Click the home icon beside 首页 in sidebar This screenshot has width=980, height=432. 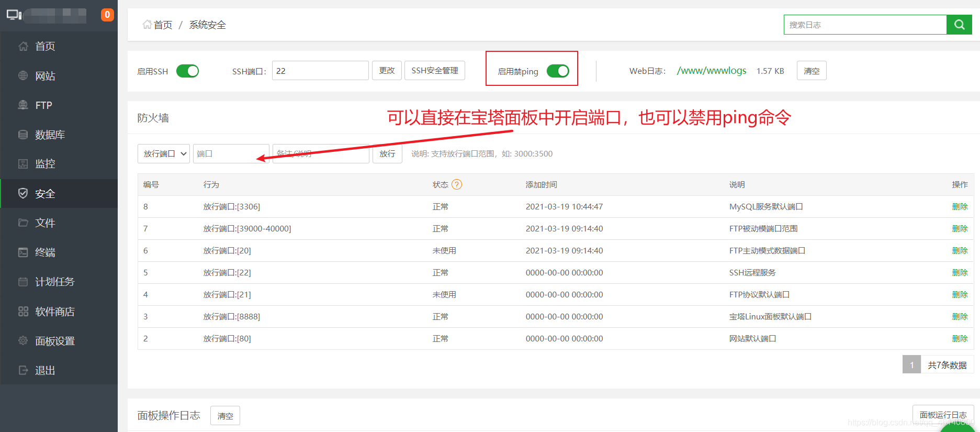pyautogui.click(x=23, y=46)
